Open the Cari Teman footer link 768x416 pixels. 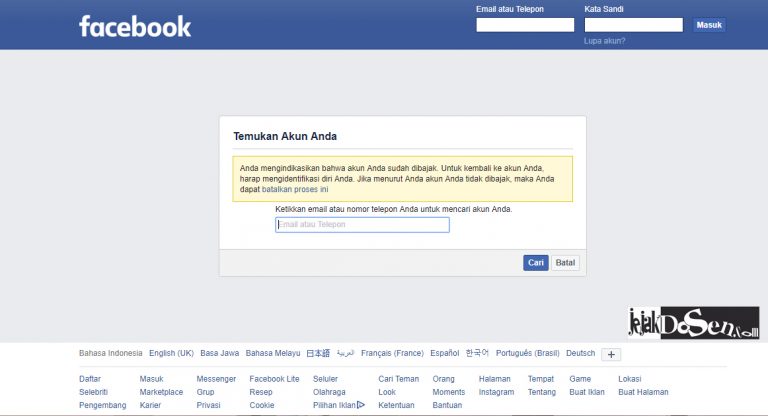[399, 379]
